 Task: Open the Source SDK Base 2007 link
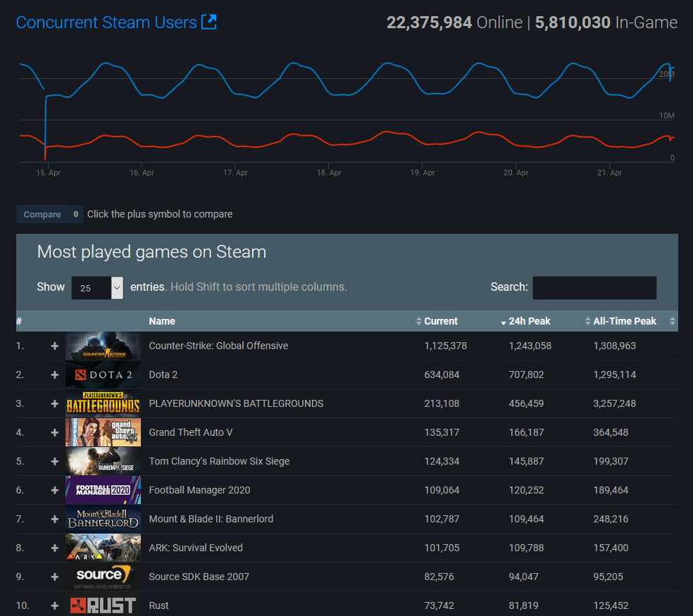coord(199,577)
